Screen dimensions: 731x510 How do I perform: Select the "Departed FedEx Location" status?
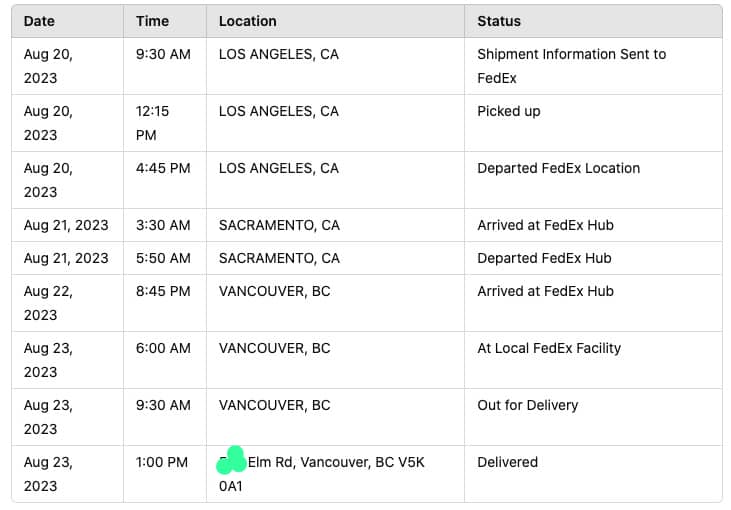click(558, 168)
